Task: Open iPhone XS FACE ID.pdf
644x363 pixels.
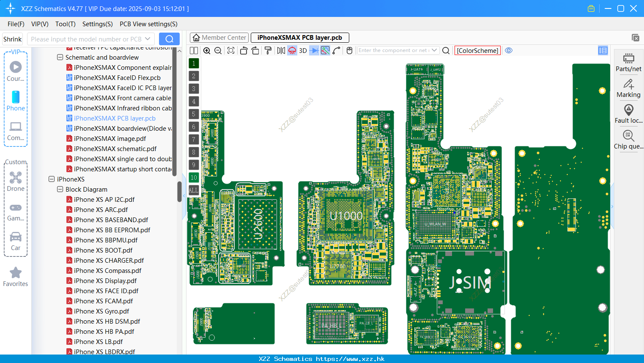Action: [x=106, y=291]
